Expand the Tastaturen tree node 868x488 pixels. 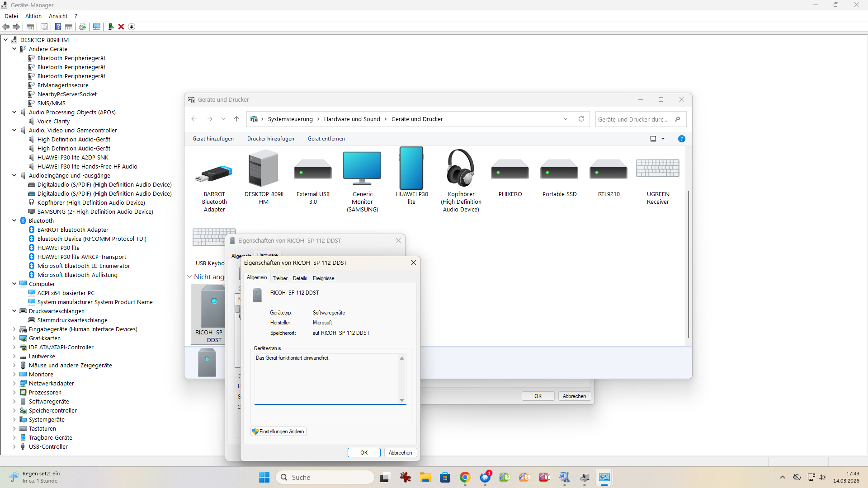tap(14, 428)
